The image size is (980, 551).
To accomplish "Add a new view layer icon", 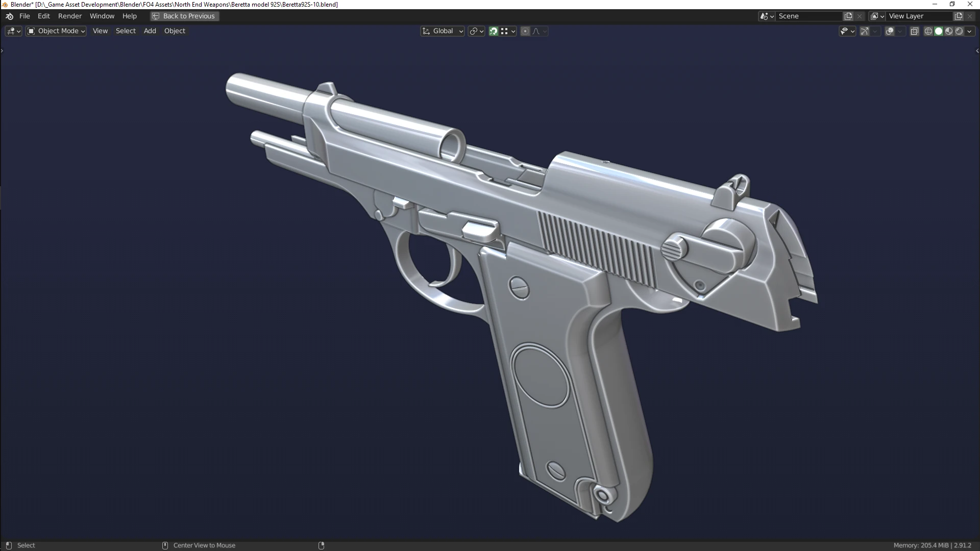I will point(959,16).
